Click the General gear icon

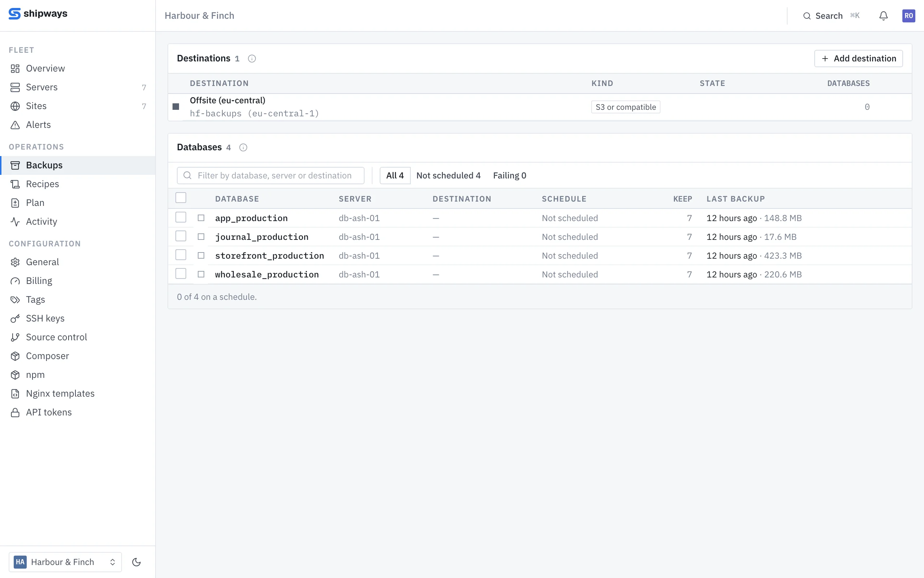click(x=15, y=262)
